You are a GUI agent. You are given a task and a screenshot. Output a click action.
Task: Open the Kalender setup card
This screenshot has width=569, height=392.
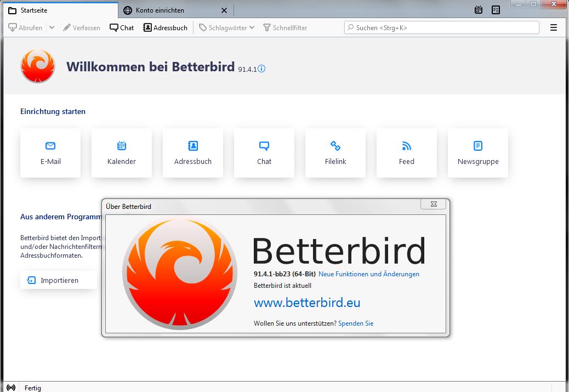coord(122,153)
